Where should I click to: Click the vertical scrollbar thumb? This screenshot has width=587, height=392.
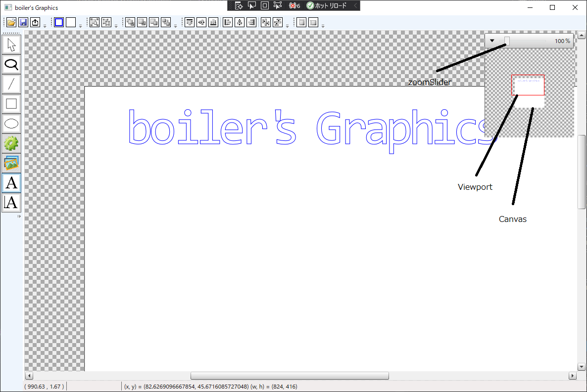click(582, 172)
